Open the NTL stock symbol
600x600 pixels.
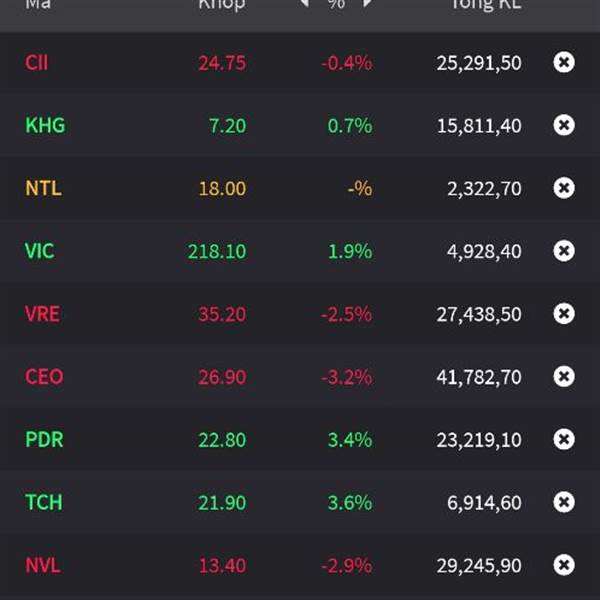[43, 188]
